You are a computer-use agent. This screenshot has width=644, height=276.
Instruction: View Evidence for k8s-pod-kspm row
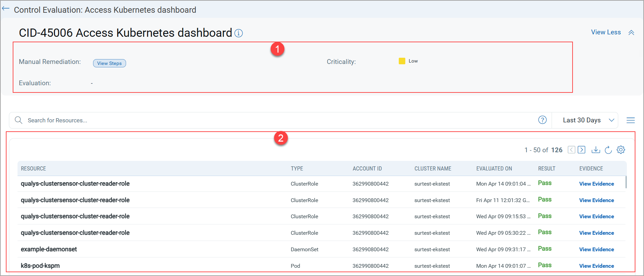coord(597,266)
